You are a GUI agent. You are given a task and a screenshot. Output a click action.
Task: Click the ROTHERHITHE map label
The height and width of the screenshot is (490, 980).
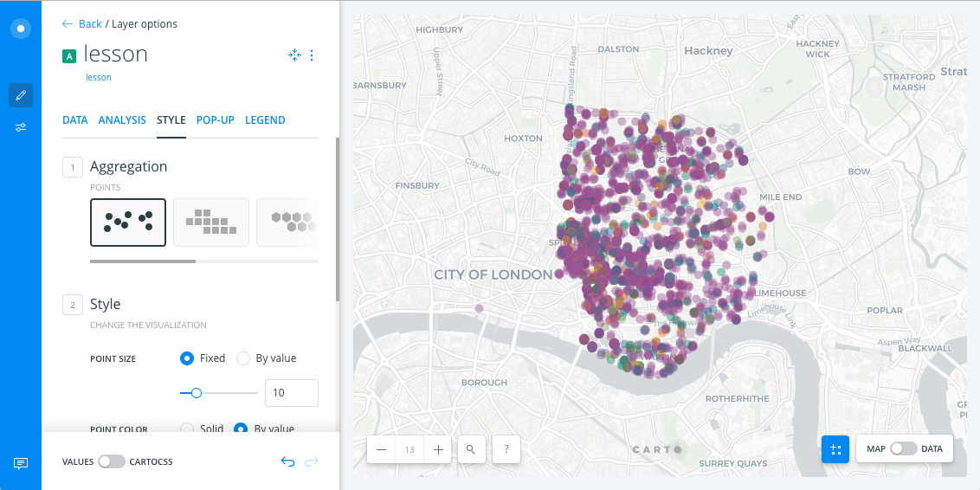pyautogui.click(x=737, y=399)
